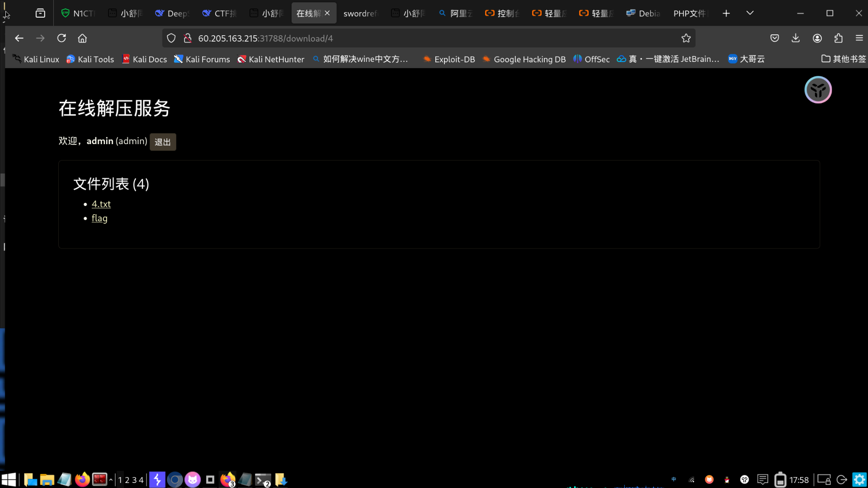
Task: Switch to the PHP文件 tab
Action: point(689,14)
